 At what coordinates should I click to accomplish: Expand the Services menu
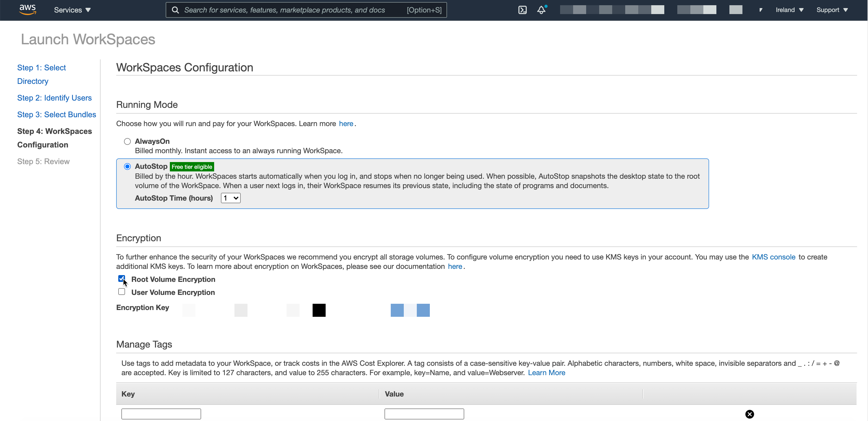72,10
